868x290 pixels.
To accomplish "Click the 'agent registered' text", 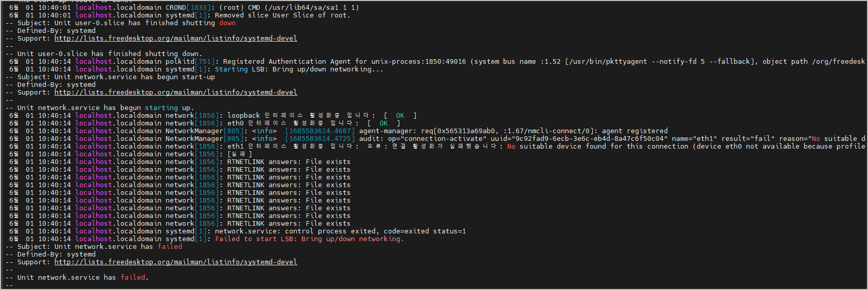I will 634,131.
